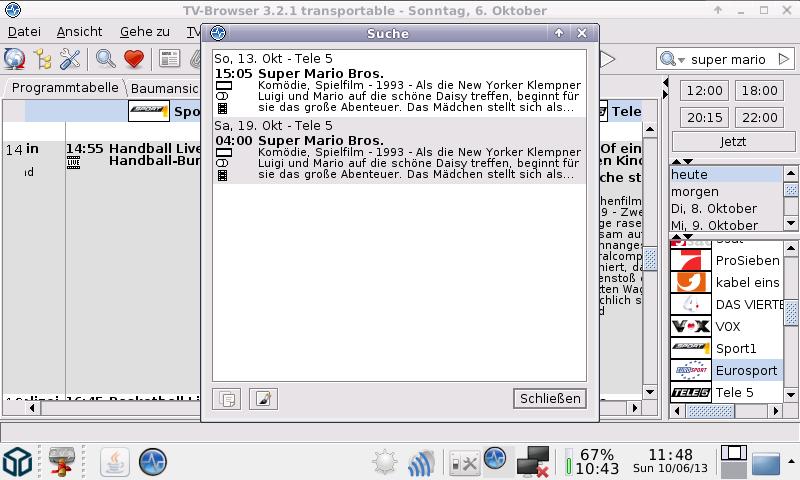The height and width of the screenshot is (480, 800).
Task: Open the plugin tree view icon
Action: coord(42,59)
